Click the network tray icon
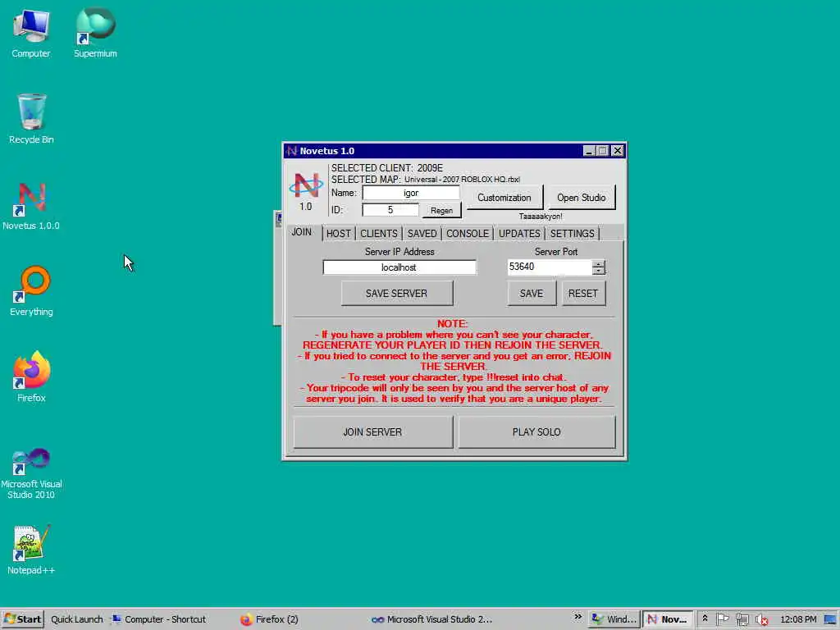Image resolution: width=840 pixels, height=630 pixels. click(742, 619)
